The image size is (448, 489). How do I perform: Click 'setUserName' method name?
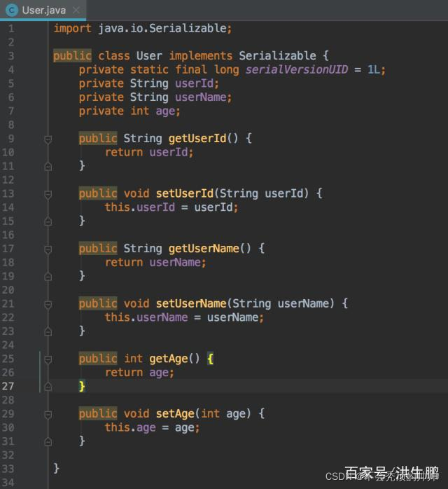[x=191, y=303]
